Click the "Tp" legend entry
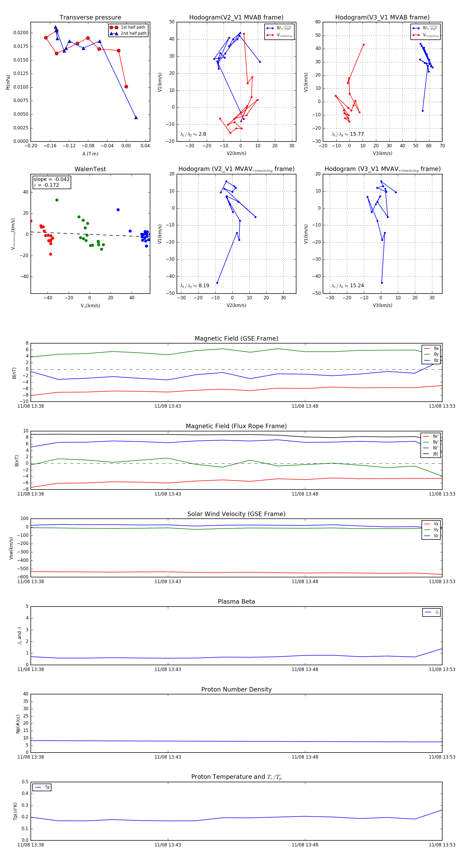Viewport: 473px width, 868px height. coord(42,788)
